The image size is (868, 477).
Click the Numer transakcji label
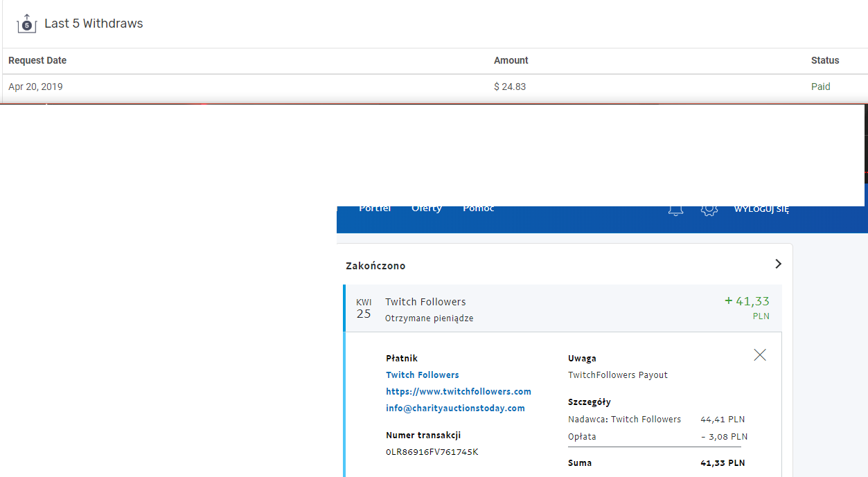pos(423,435)
